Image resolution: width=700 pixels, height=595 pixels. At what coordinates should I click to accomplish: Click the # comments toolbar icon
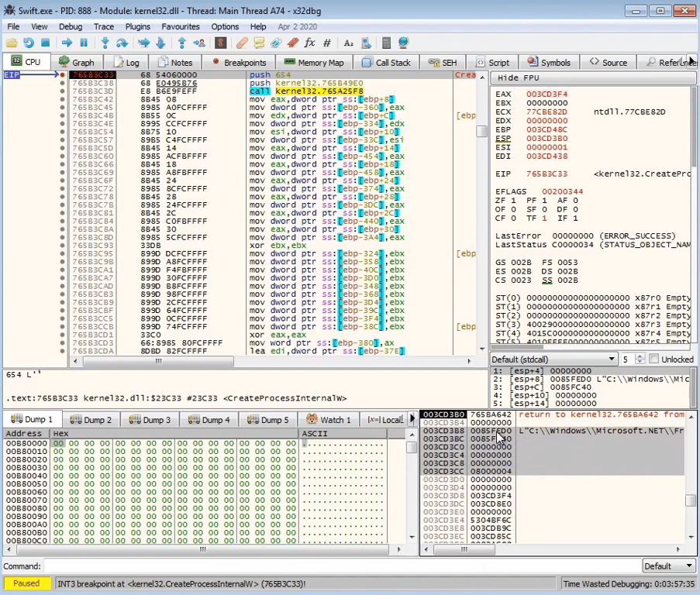pyautogui.click(x=327, y=43)
